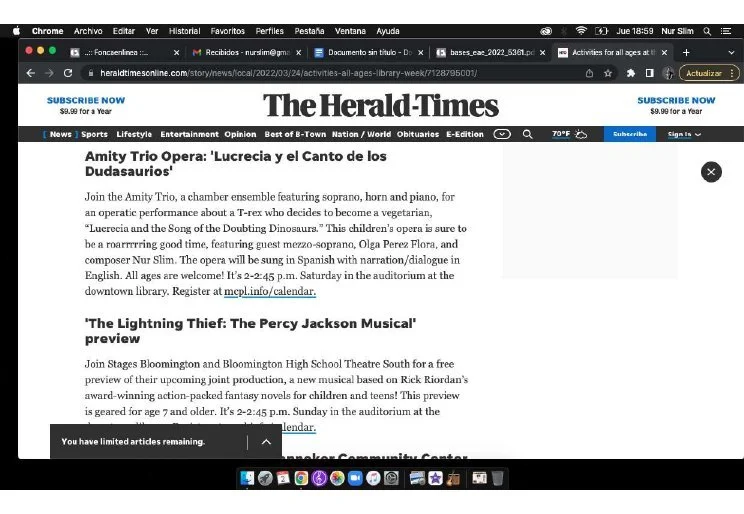The height and width of the screenshot is (514, 744).
Task: Close the Documento sin título tab
Action: pos(420,53)
